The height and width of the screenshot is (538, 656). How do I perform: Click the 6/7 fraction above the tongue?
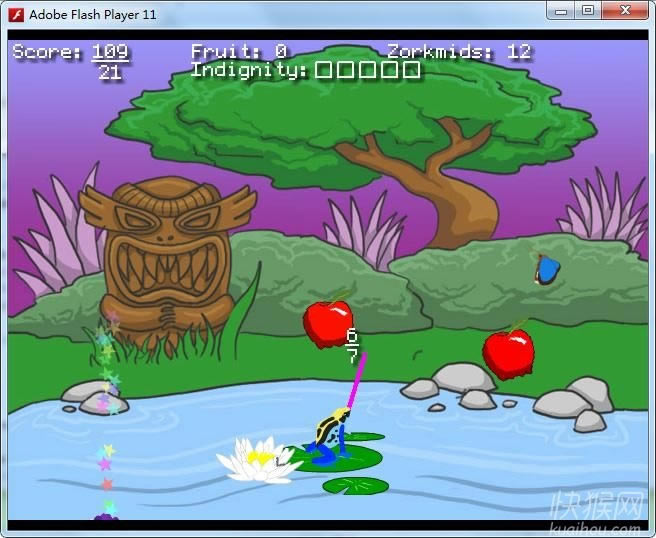click(351, 345)
